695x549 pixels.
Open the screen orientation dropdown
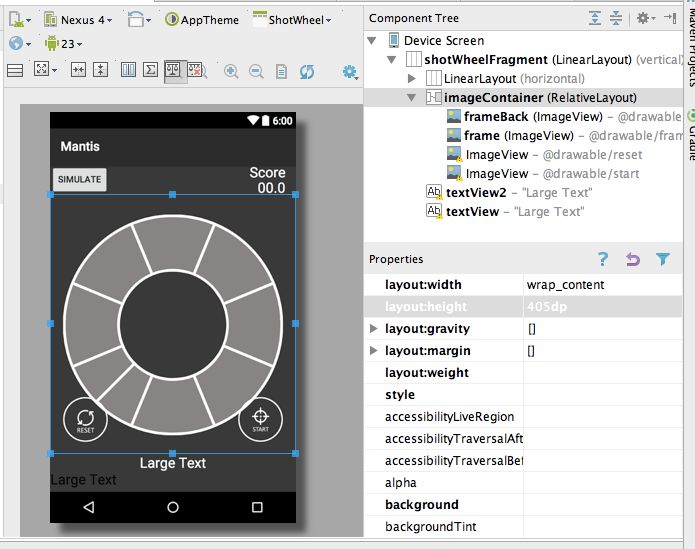[139, 20]
